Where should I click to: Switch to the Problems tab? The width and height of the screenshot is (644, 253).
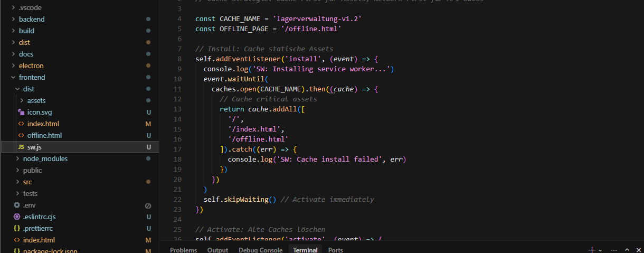183,250
